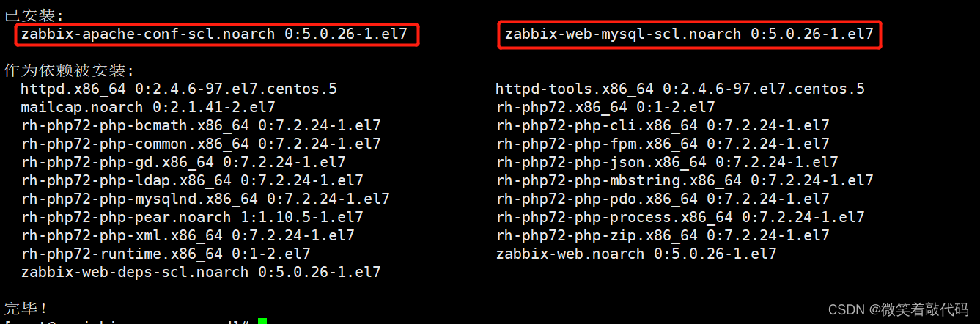Click the httpd-tools.x86_64 package entry
980x324 pixels.
coord(680,89)
